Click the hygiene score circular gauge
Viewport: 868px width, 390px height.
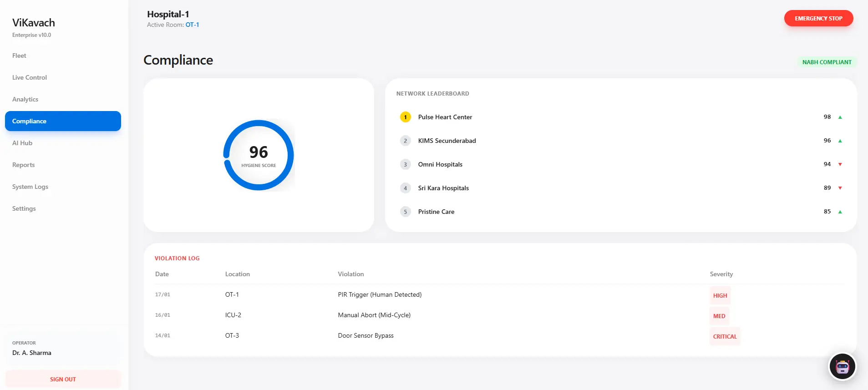[x=259, y=155]
